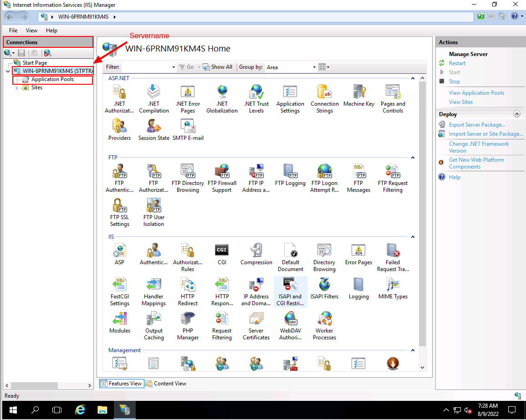Open .NET Trust Levels

[x=256, y=99]
